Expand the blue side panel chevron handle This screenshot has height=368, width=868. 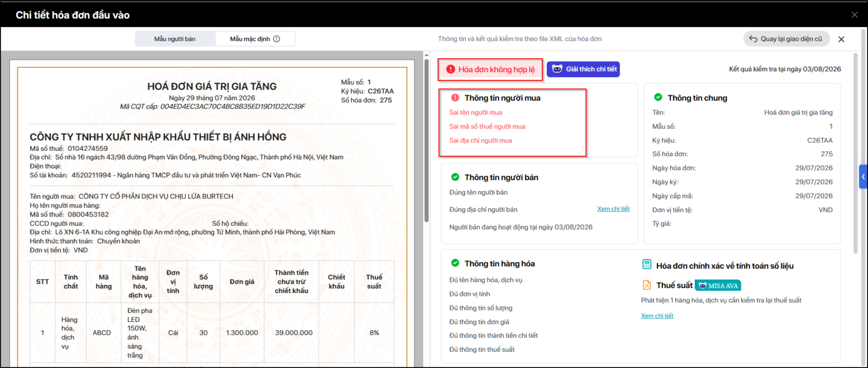point(863,177)
